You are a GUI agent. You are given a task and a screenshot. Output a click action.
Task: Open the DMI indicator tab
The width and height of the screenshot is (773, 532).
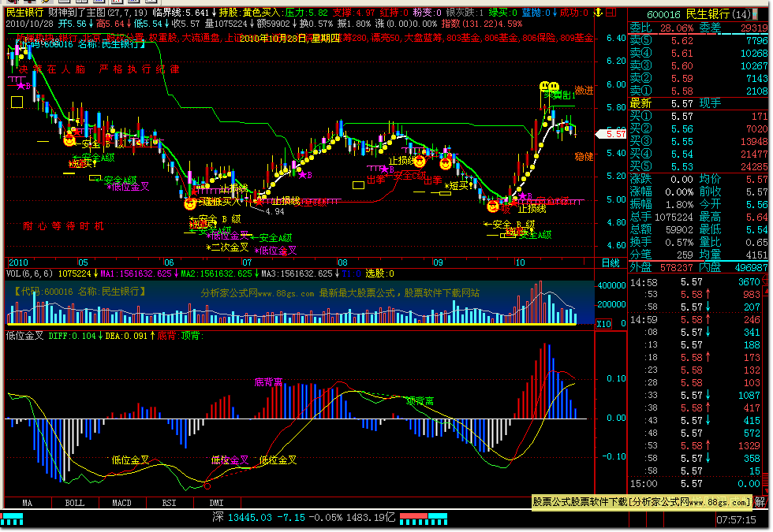click(x=216, y=503)
